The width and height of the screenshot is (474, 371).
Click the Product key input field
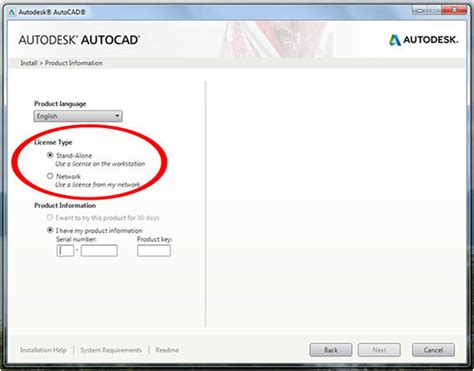click(x=154, y=251)
